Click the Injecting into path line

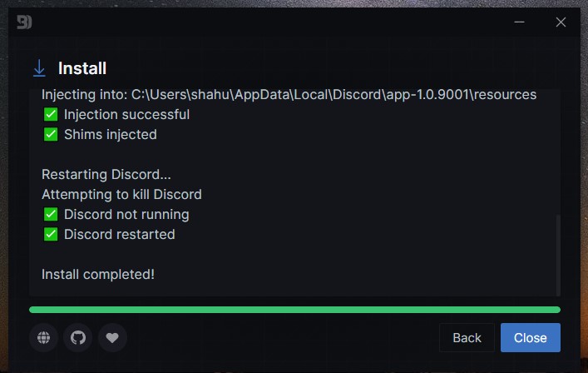click(289, 95)
